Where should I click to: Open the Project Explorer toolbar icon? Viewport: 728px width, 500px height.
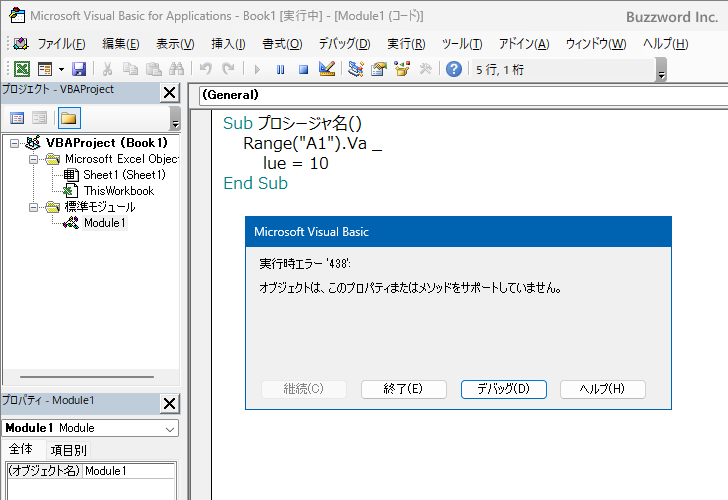[x=356, y=69]
